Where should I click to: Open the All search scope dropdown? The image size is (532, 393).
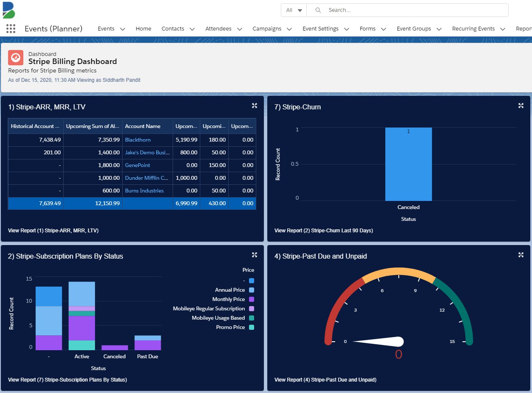click(294, 10)
